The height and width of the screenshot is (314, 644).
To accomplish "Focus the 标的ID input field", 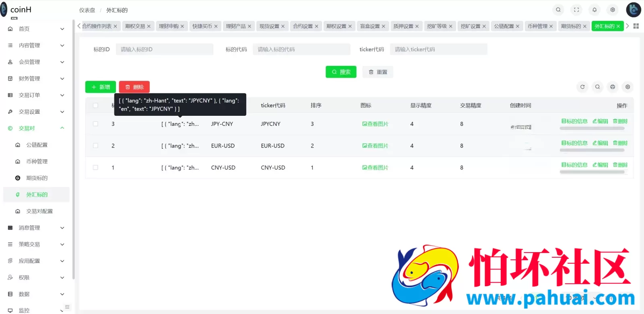I will tap(165, 49).
